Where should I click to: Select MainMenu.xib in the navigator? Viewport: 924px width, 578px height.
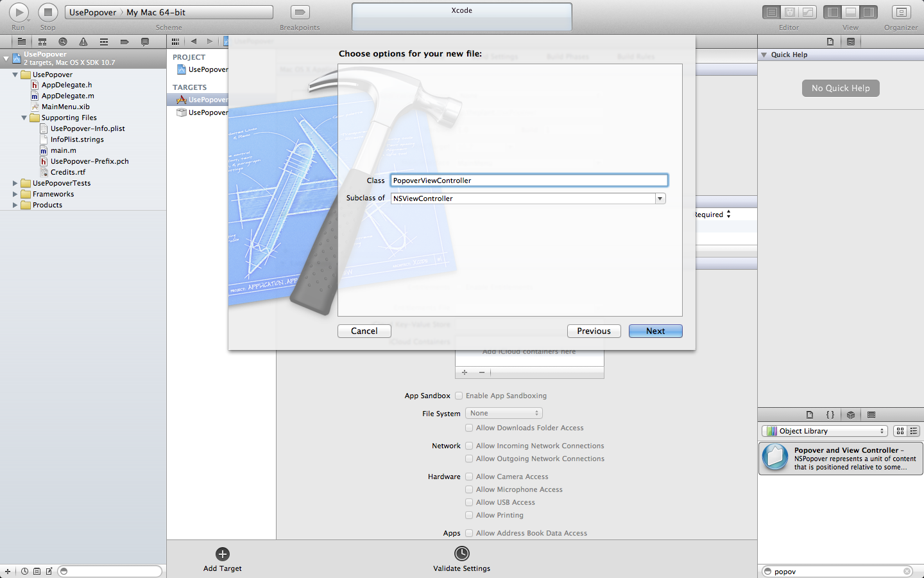[x=65, y=107]
